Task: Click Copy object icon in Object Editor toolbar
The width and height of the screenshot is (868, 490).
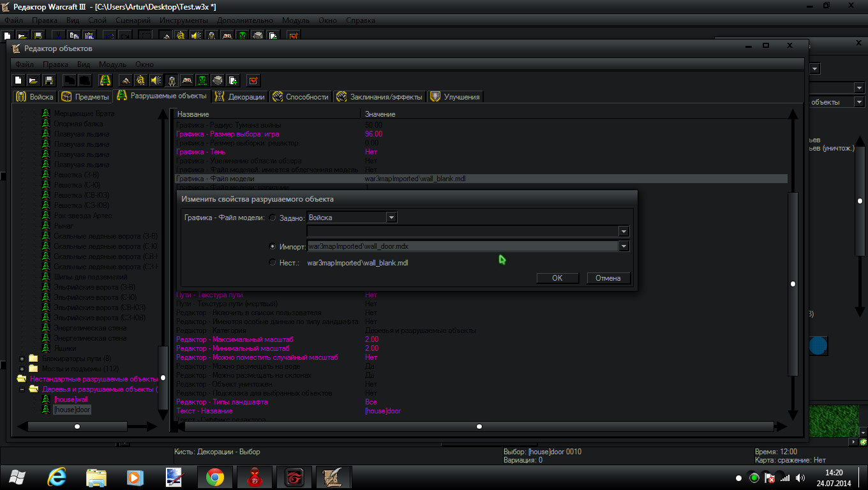Action: tap(69, 80)
